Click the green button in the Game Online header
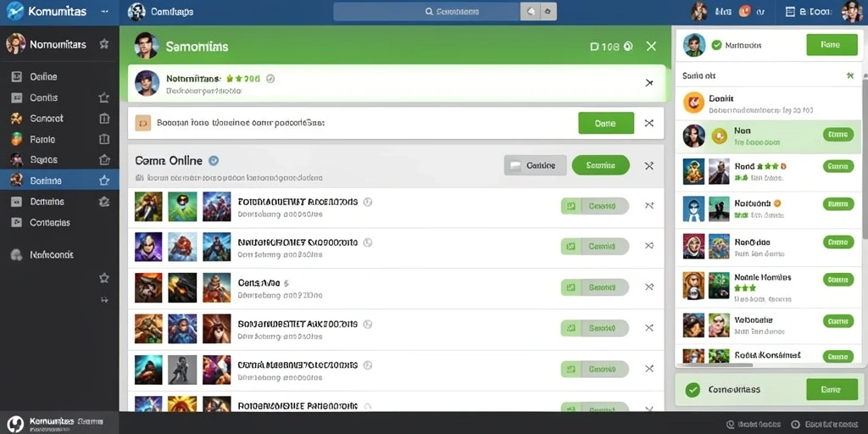868x434 pixels. [601, 165]
